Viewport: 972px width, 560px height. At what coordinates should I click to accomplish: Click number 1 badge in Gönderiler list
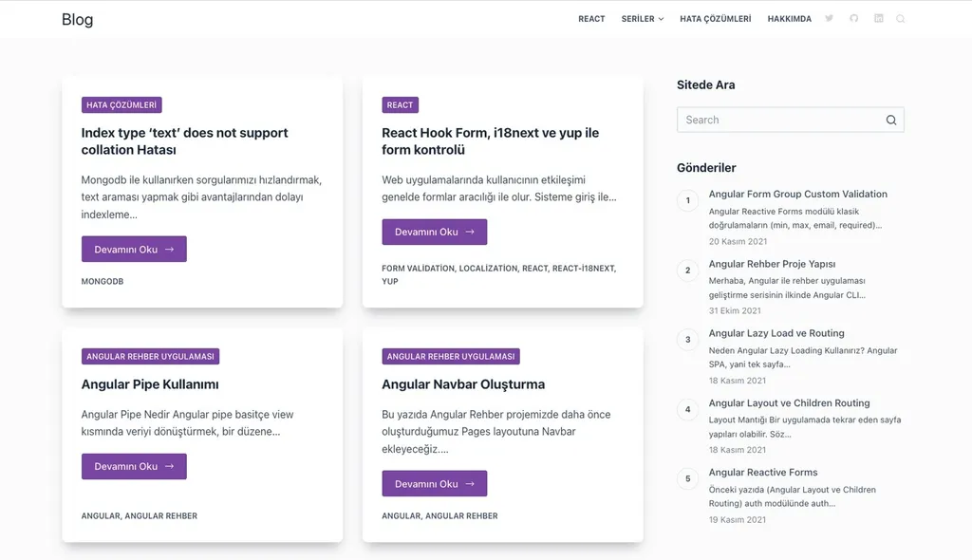687,200
